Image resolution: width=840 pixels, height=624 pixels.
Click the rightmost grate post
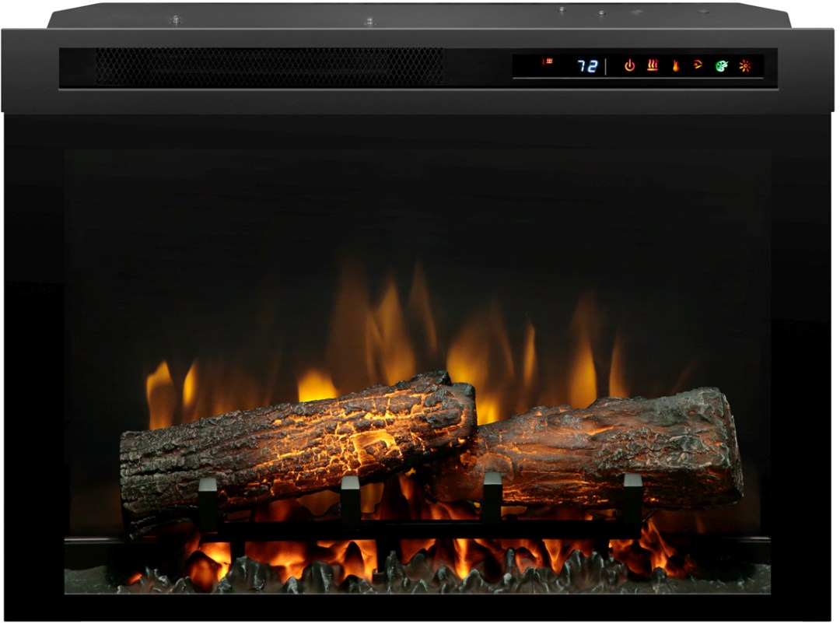pyautogui.click(x=632, y=500)
